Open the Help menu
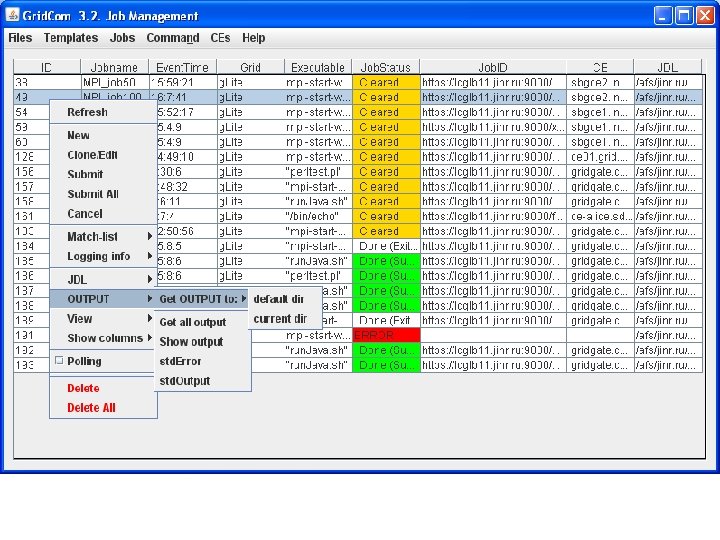 coord(253,38)
